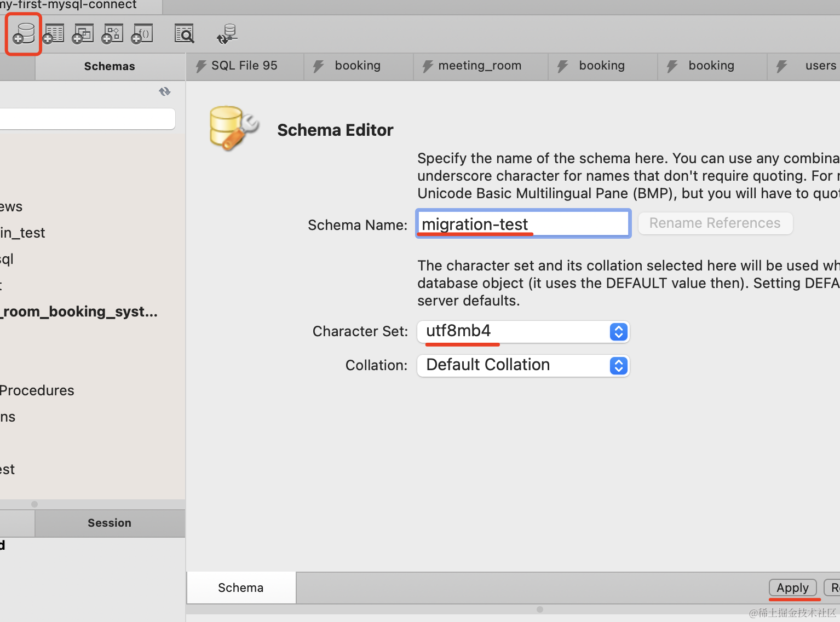Select the my-first-mysql-connect connection tab
The width and height of the screenshot is (840, 622).
pyautogui.click(x=80, y=6)
